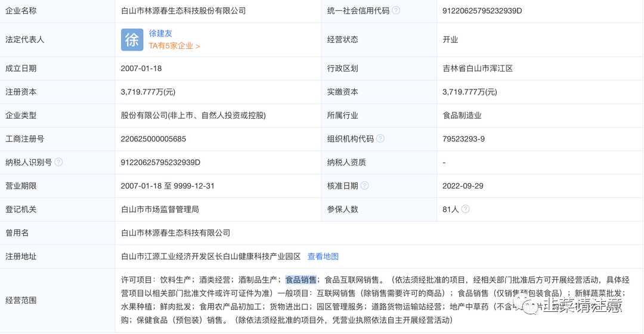Click 成立日期 label
This screenshot has height=334, width=644.
click(x=21, y=69)
